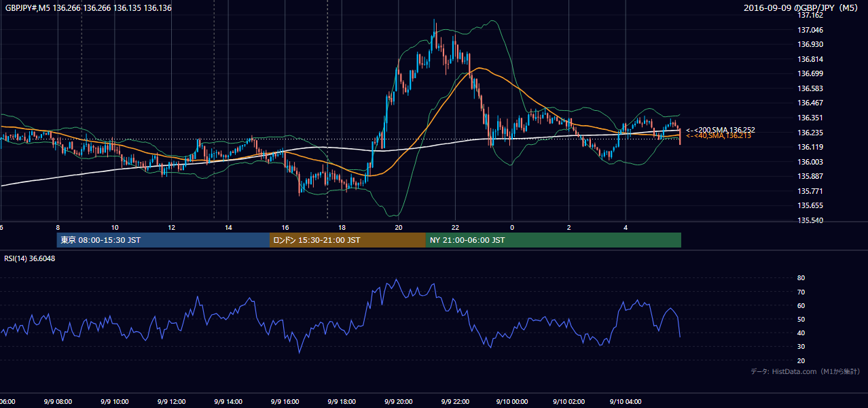Select the NY 21:00-06:00 JST session bar
This screenshot has width=868, height=408.
pos(554,240)
